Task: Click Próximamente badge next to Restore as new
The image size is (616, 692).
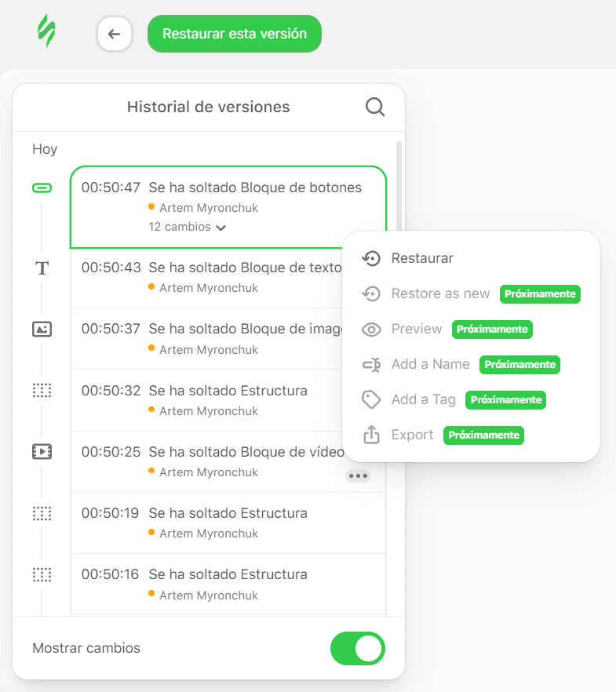Action: 540,294
